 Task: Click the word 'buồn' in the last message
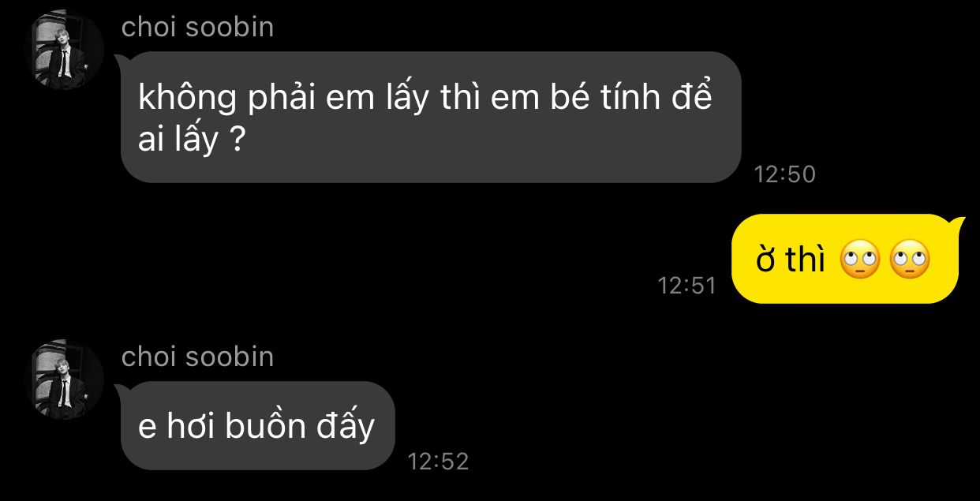pyautogui.click(x=265, y=426)
